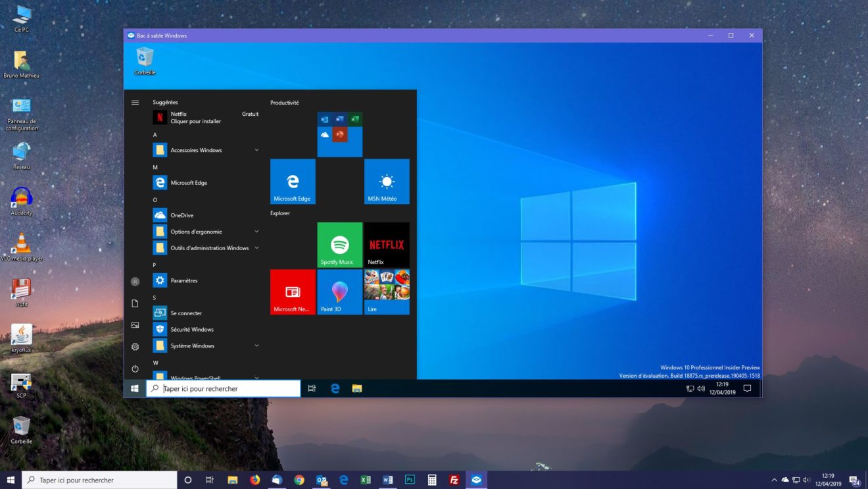Click the sandbox Start button

point(135,388)
